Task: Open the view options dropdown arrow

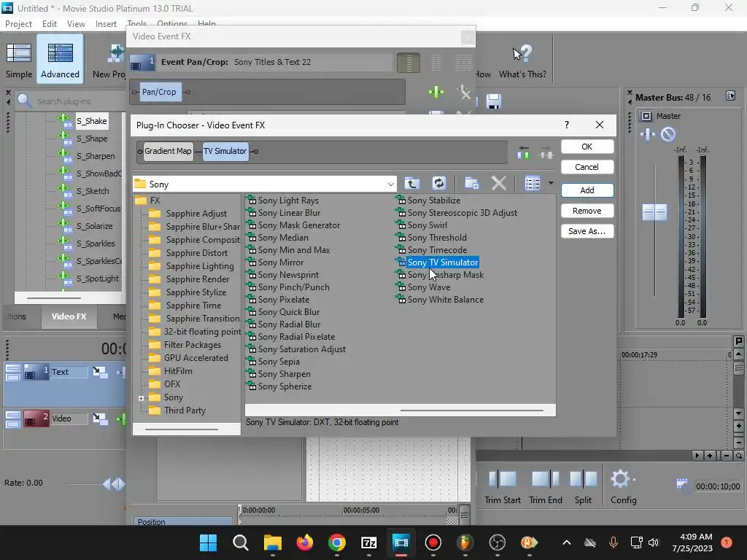Action: pyautogui.click(x=551, y=183)
